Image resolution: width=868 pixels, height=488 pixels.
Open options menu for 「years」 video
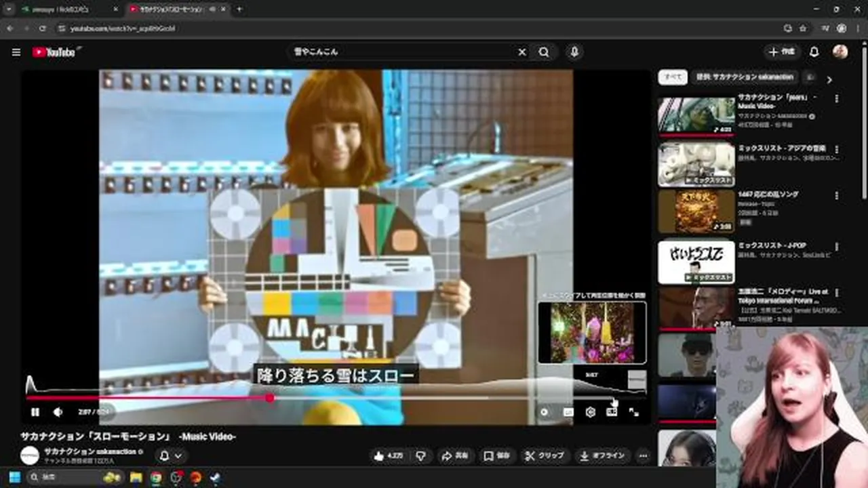coord(836,99)
